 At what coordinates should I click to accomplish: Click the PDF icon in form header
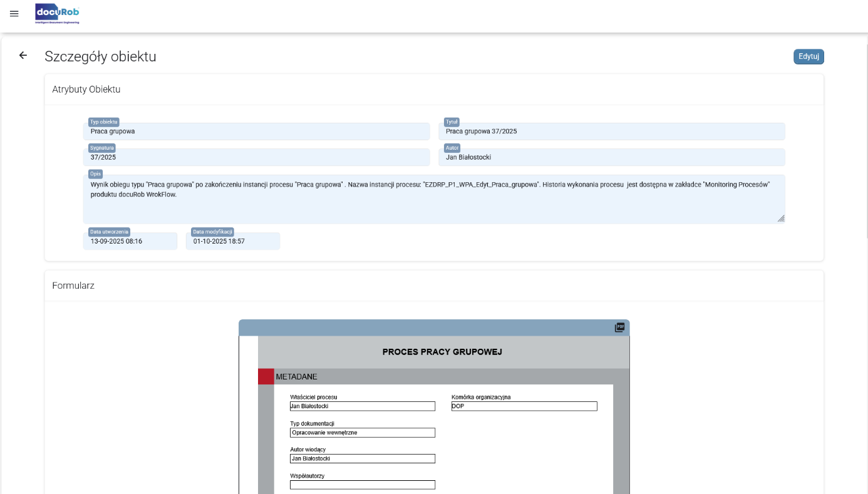[619, 327]
